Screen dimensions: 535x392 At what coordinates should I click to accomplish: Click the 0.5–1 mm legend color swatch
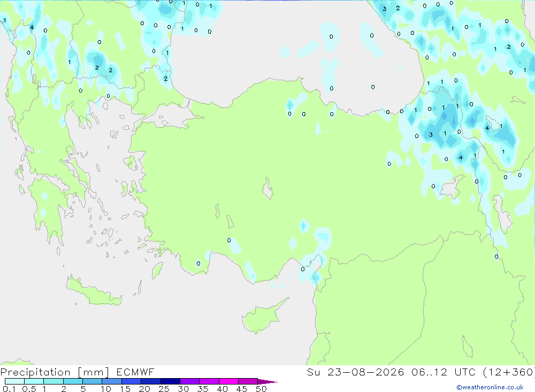point(34,381)
